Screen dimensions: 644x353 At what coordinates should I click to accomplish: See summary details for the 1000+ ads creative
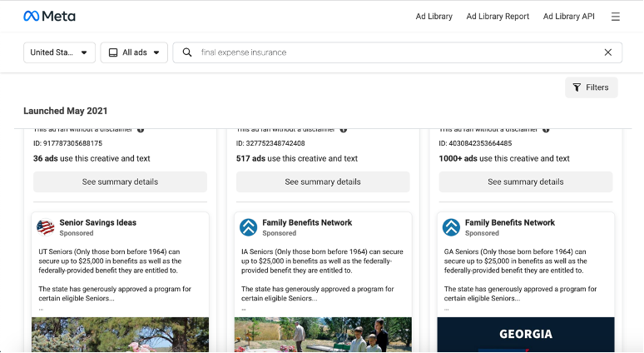(x=526, y=181)
